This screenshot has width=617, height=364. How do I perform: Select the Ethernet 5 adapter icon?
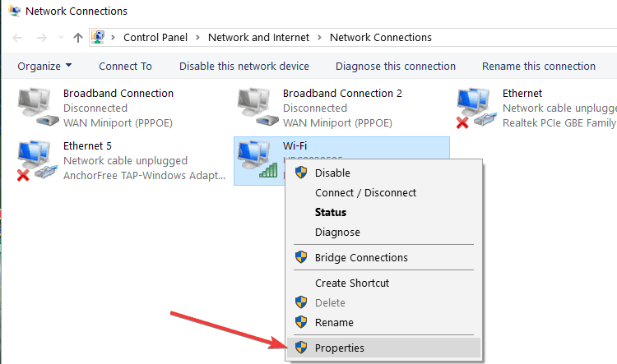(38, 160)
